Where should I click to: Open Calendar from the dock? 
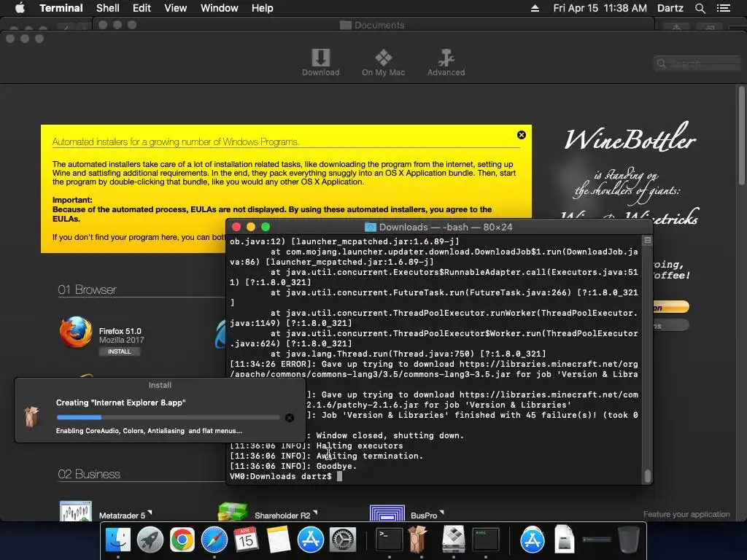click(247, 540)
